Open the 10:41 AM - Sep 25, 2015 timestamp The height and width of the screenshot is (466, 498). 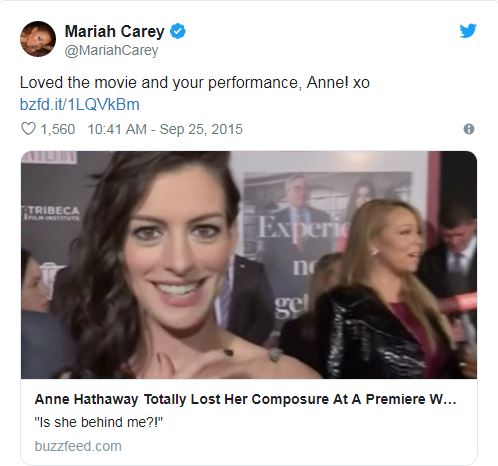coord(165,129)
